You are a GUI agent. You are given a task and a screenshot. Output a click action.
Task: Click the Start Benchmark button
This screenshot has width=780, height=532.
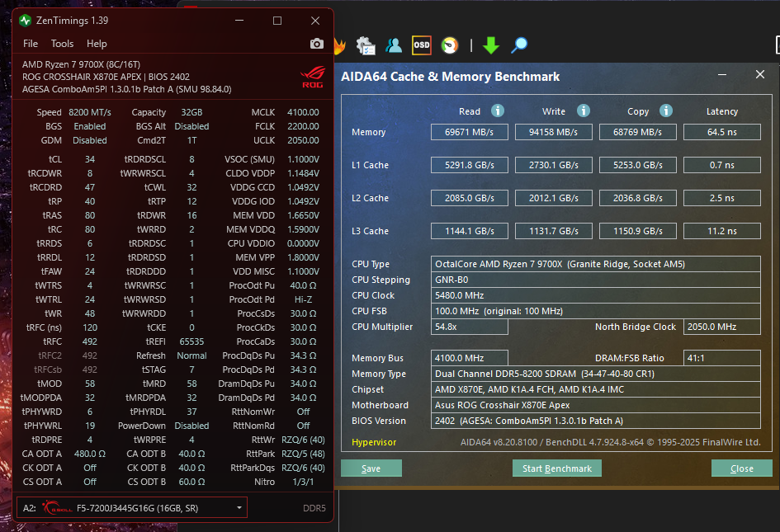(556, 468)
